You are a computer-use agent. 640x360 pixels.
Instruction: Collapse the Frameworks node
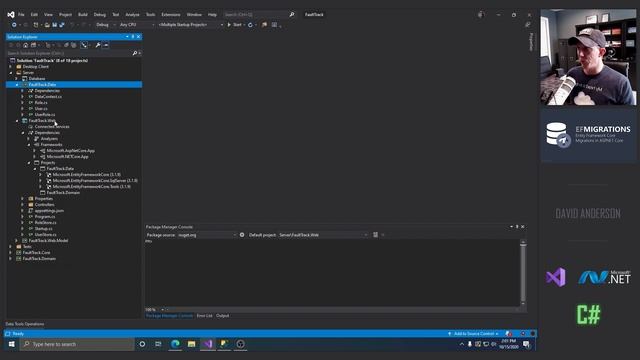point(29,144)
